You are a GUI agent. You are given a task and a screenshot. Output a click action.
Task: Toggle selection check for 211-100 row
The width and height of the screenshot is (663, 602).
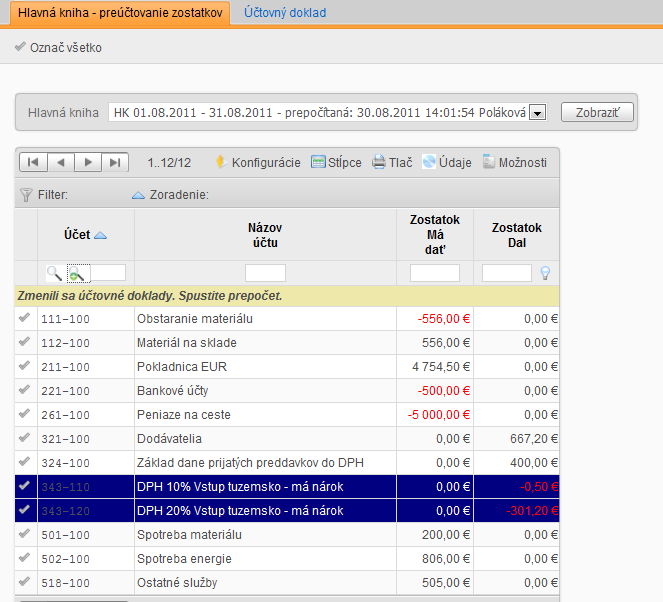point(25,366)
